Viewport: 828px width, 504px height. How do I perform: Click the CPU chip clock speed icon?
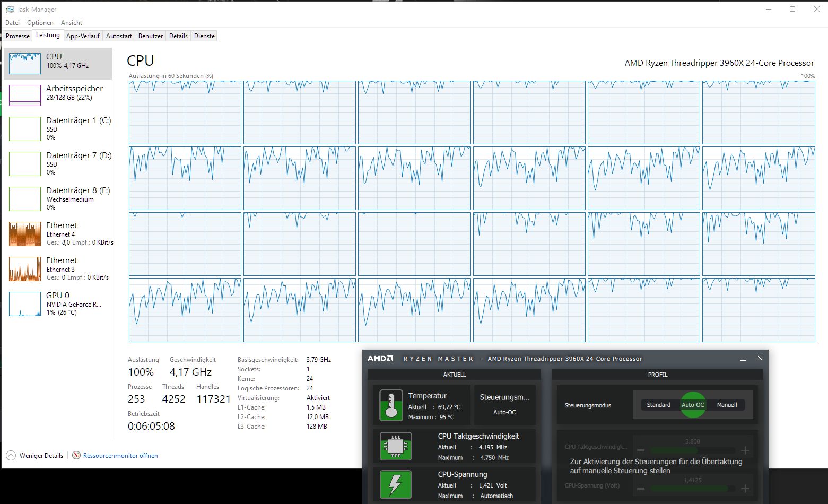[396, 446]
